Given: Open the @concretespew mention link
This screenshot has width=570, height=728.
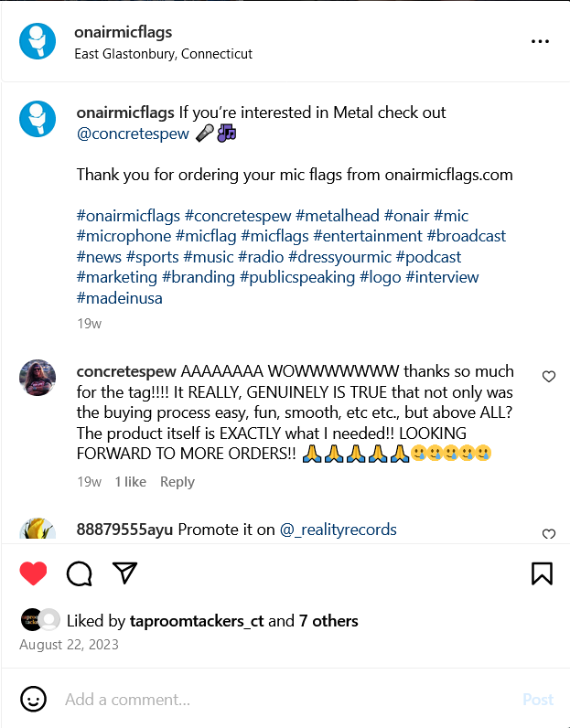Looking at the screenshot, I should [x=133, y=134].
